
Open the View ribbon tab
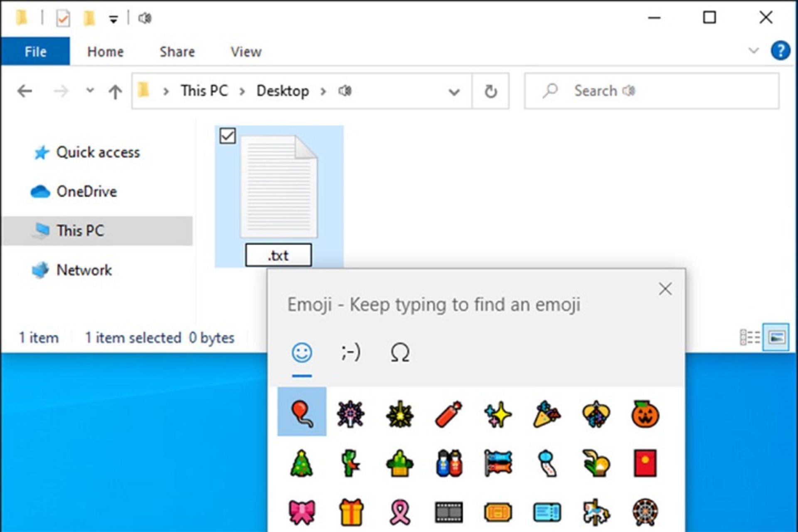pos(246,52)
